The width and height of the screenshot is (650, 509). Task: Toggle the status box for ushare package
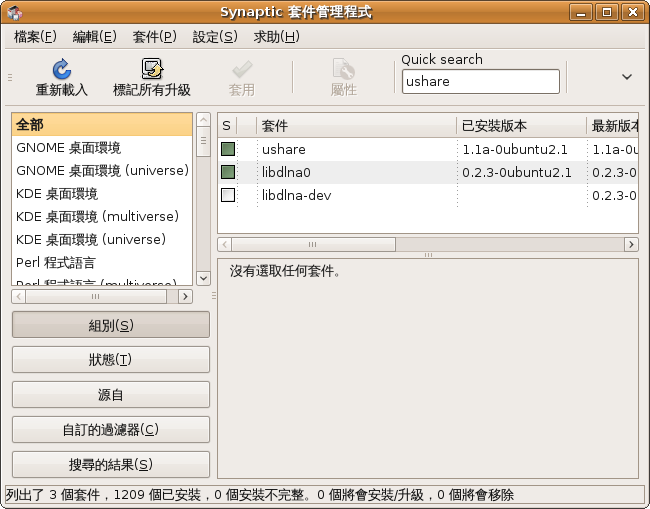point(228,149)
